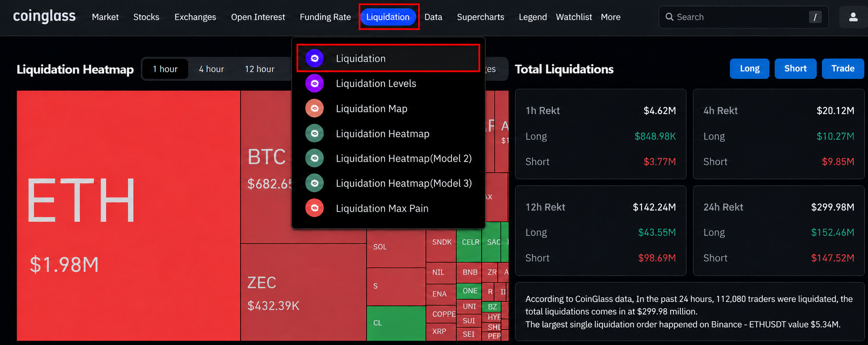
Task: Click the purple icon beside Liquidation Levels
Action: pos(314,83)
